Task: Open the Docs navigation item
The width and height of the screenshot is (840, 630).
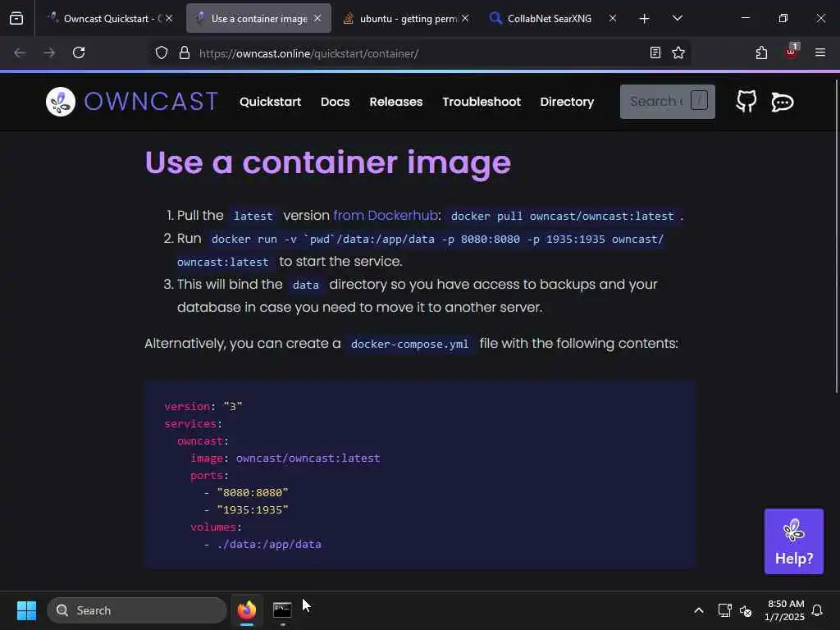Action: (335, 102)
